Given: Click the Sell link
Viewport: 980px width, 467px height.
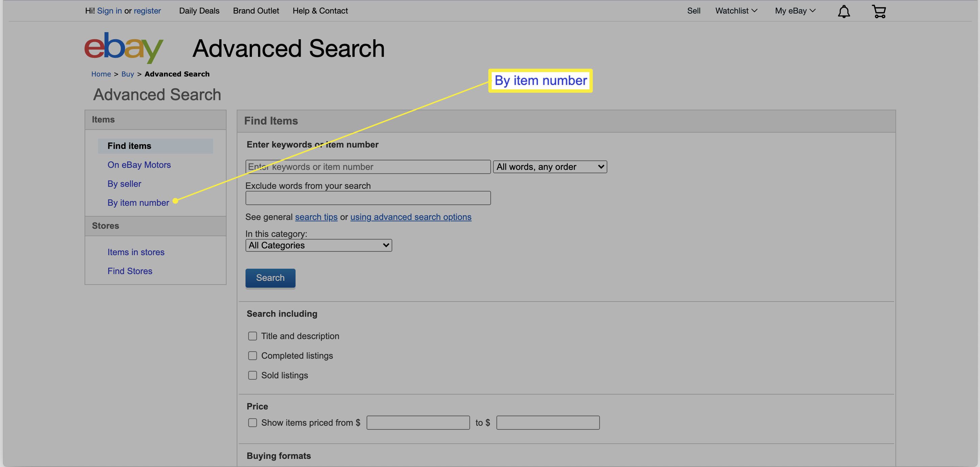Looking at the screenshot, I should 694,10.
